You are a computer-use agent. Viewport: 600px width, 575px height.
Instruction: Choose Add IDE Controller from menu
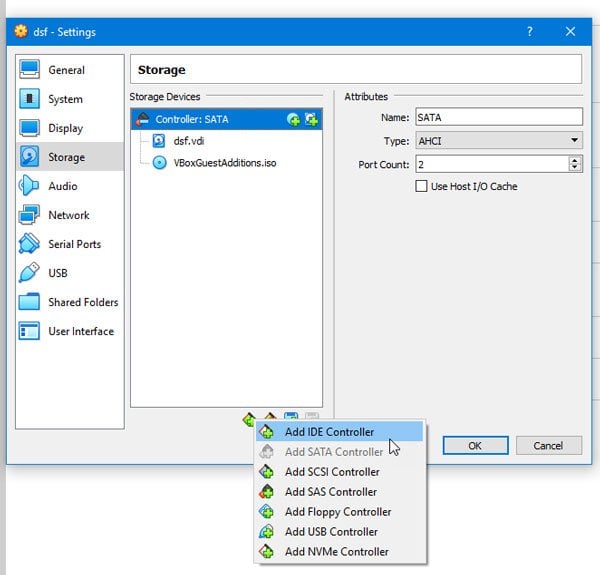tap(339, 432)
